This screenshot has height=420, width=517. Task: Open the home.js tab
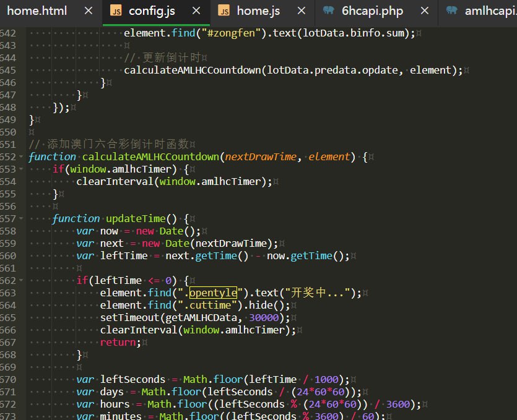258,11
